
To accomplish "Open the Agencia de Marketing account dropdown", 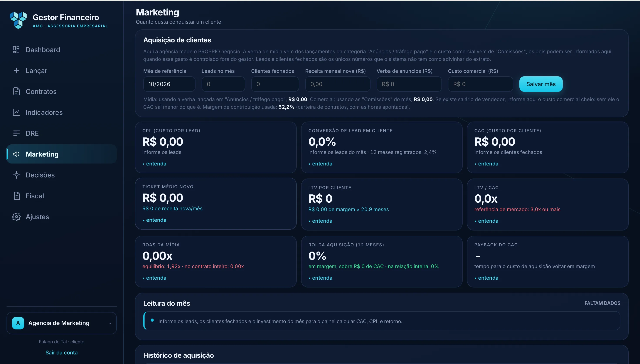I will click(x=62, y=323).
